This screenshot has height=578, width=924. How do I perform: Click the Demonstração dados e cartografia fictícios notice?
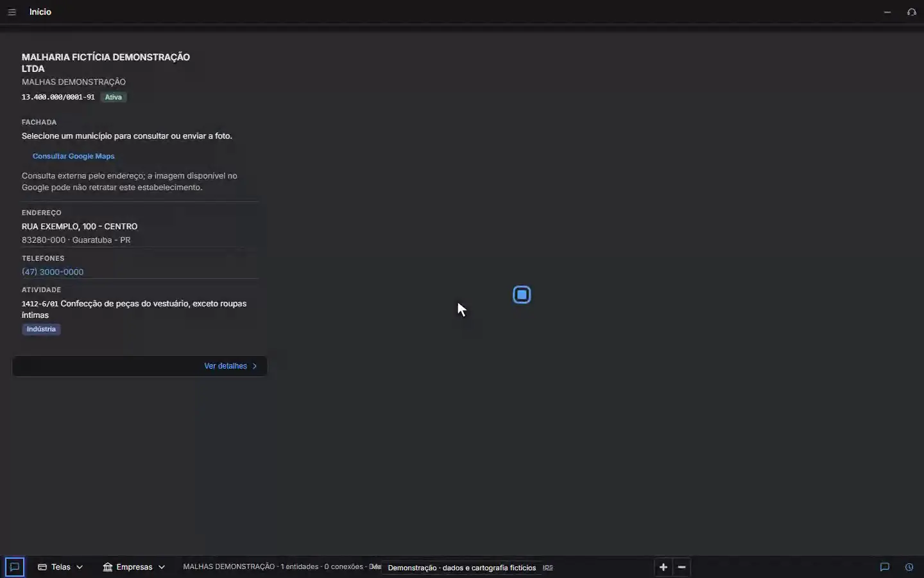pyautogui.click(x=462, y=568)
